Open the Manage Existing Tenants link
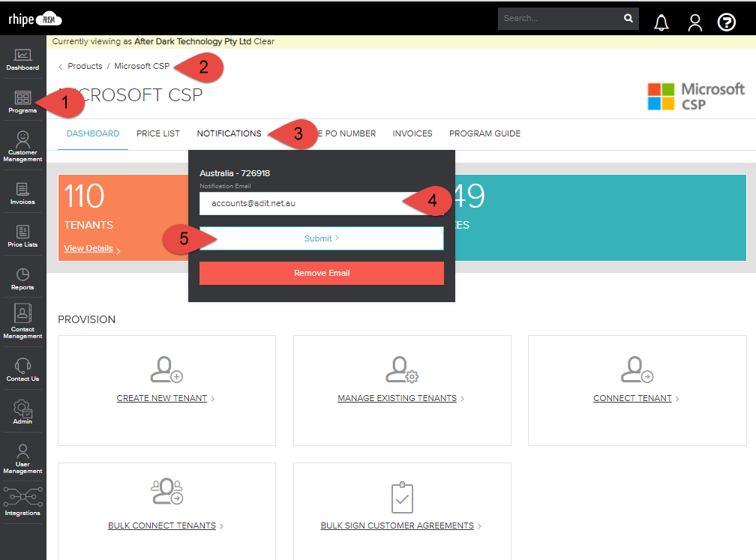 pyautogui.click(x=397, y=398)
